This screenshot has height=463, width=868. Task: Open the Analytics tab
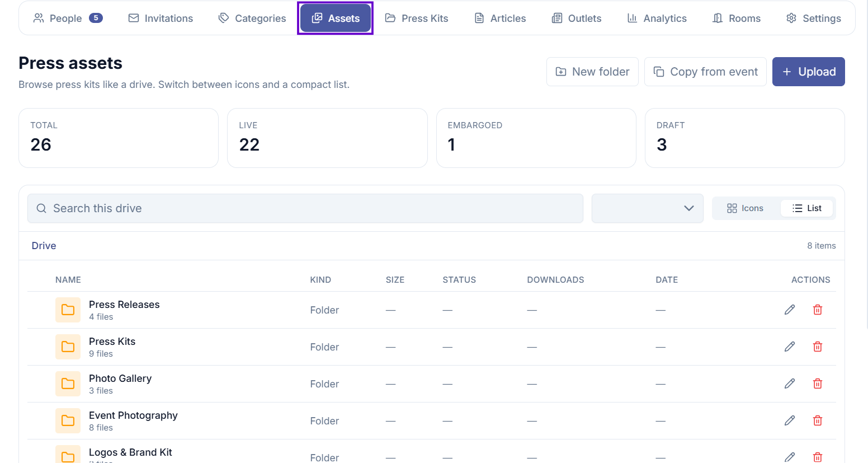tap(657, 18)
